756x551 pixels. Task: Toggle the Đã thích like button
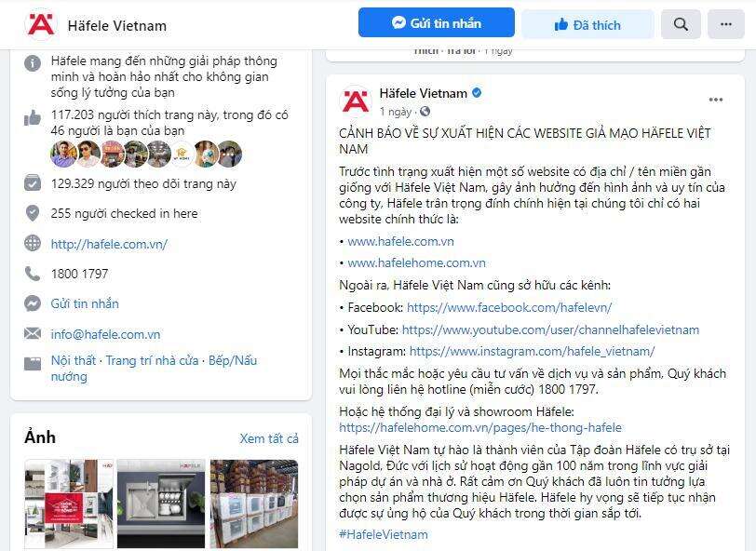[x=587, y=24]
